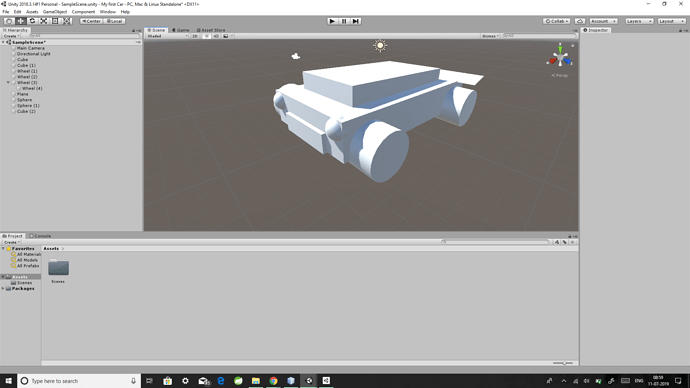
Task: Open the Layers dropdown
Action: (x=639, y=21)
